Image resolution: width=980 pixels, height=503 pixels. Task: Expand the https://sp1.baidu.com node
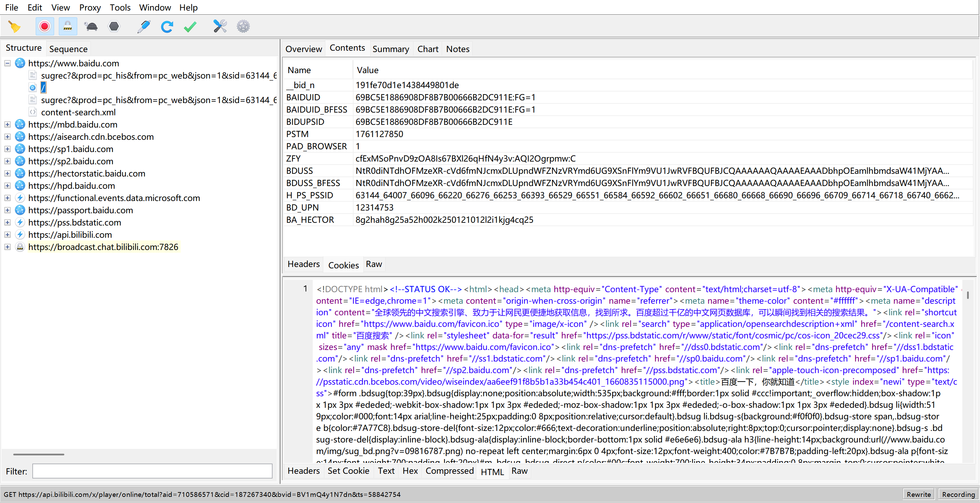[x=7, y=149]
